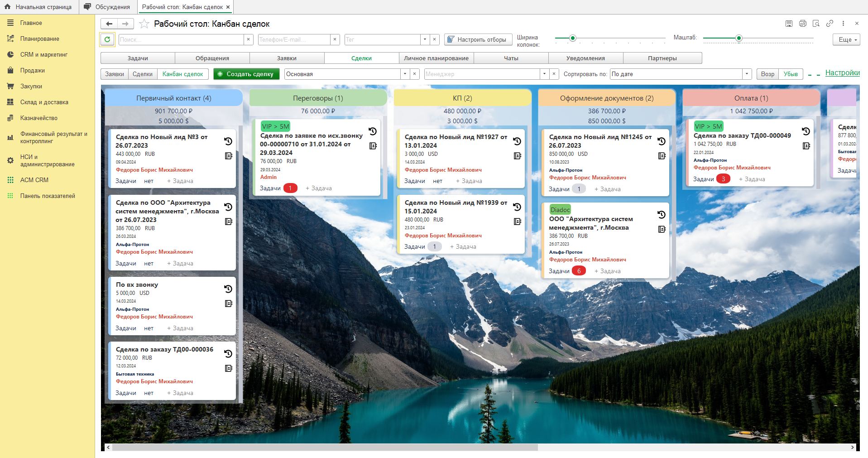Switch view to 'Заявки' toggle button

115,74
